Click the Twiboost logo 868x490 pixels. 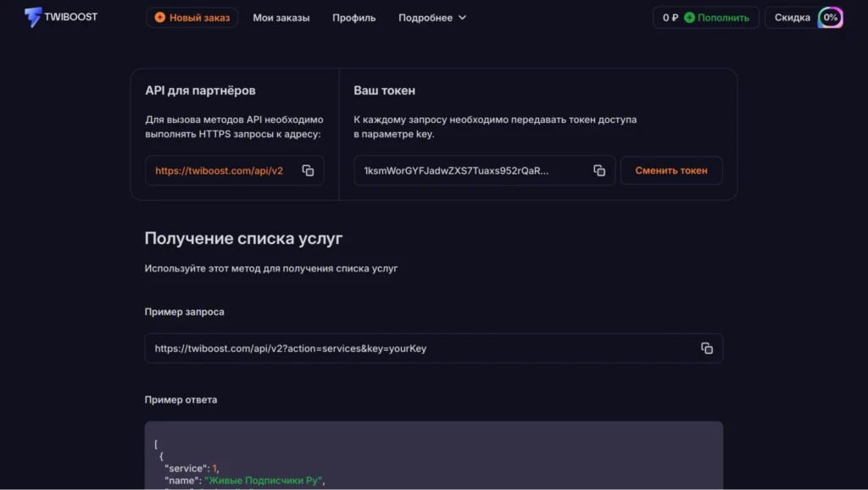pos(61,17)
